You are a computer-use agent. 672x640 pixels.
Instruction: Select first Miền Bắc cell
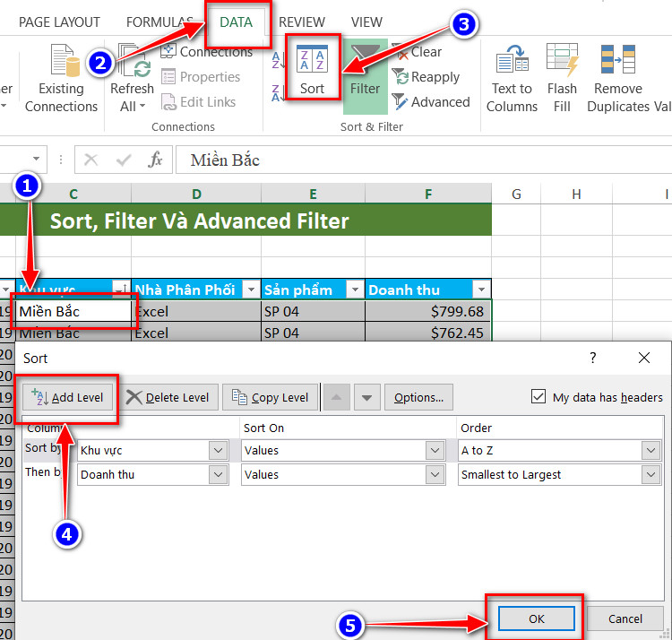pyautogui.click(x=73, y=311)
